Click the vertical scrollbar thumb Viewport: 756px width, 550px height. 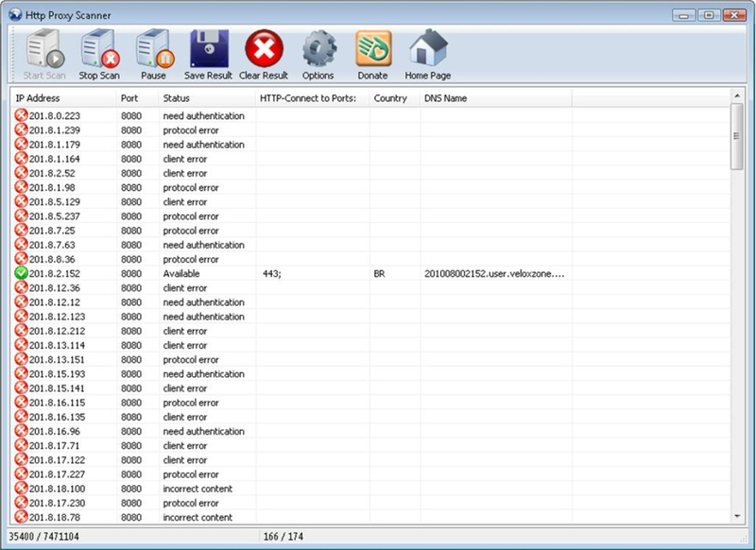[737, 136]
